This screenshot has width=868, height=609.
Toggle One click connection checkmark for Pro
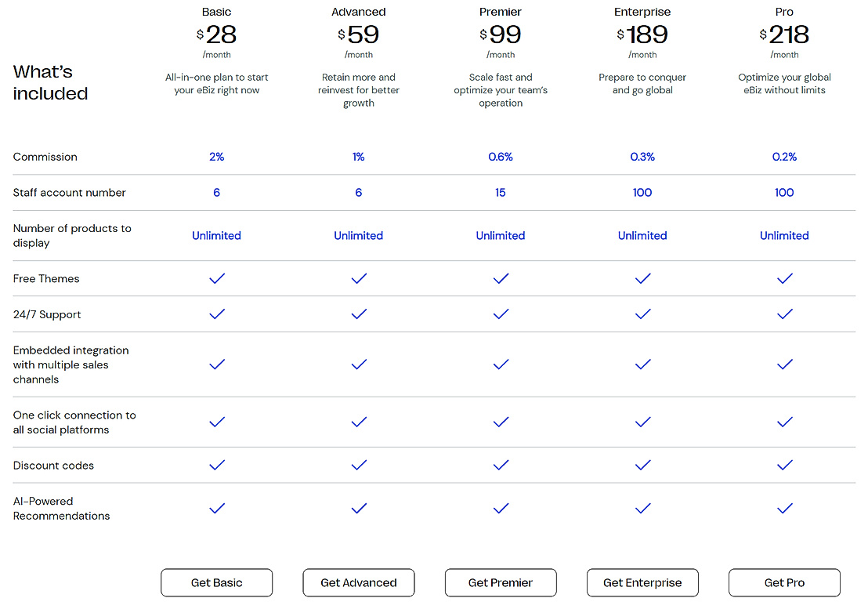[x=784, y=422]
